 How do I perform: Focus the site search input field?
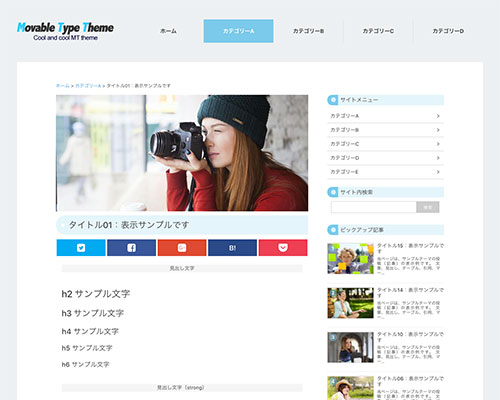[374, 207]
